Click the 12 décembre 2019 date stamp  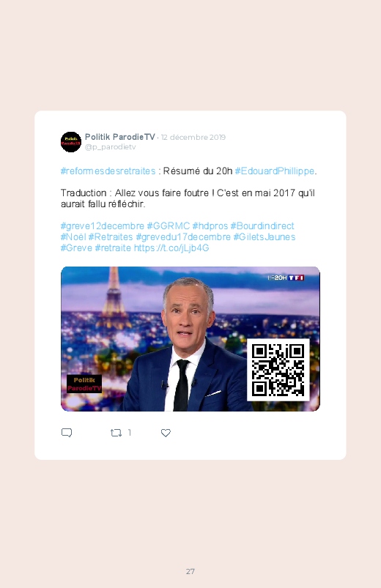(193, 137)
